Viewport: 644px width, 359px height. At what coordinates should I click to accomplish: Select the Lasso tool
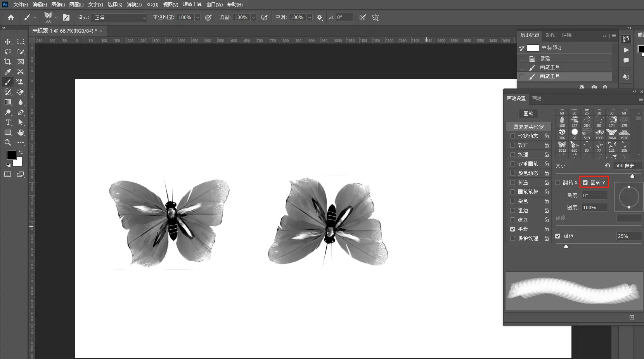(8, 52)
